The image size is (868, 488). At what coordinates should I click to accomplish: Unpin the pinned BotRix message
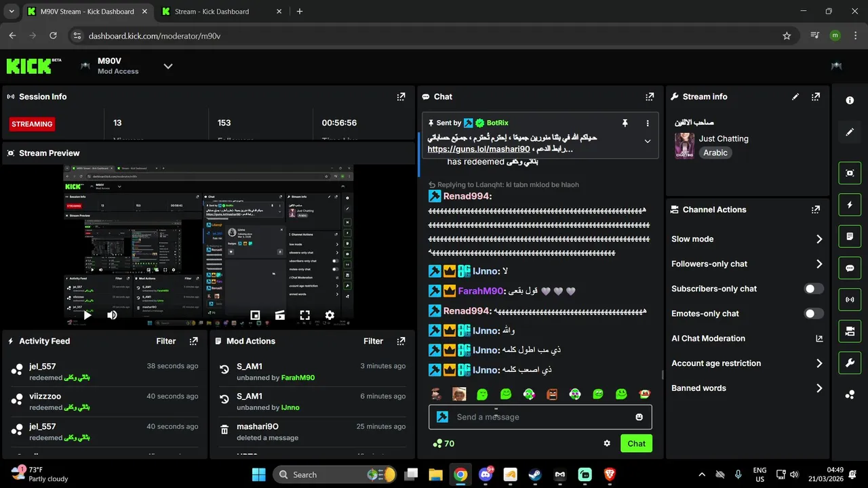[625, 123]
